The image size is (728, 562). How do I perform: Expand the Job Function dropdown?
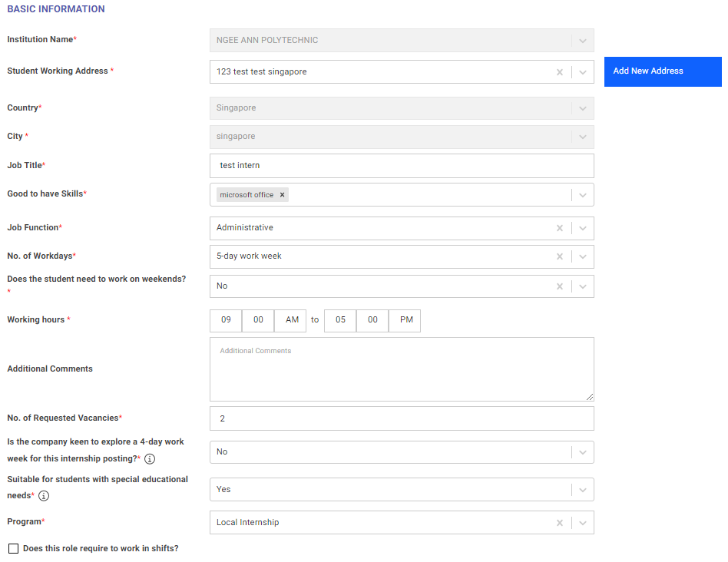click(x=581, y=227)
